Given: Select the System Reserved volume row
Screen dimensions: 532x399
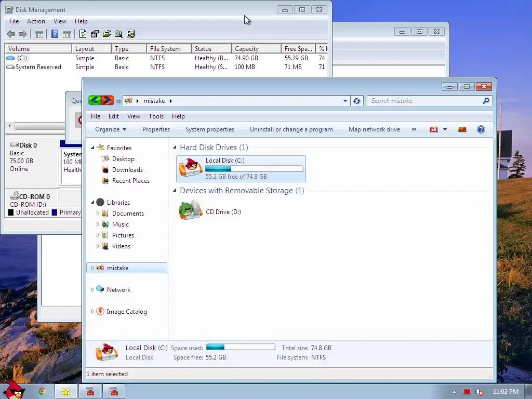Looking at the screenshot, I should pos(166,67).
